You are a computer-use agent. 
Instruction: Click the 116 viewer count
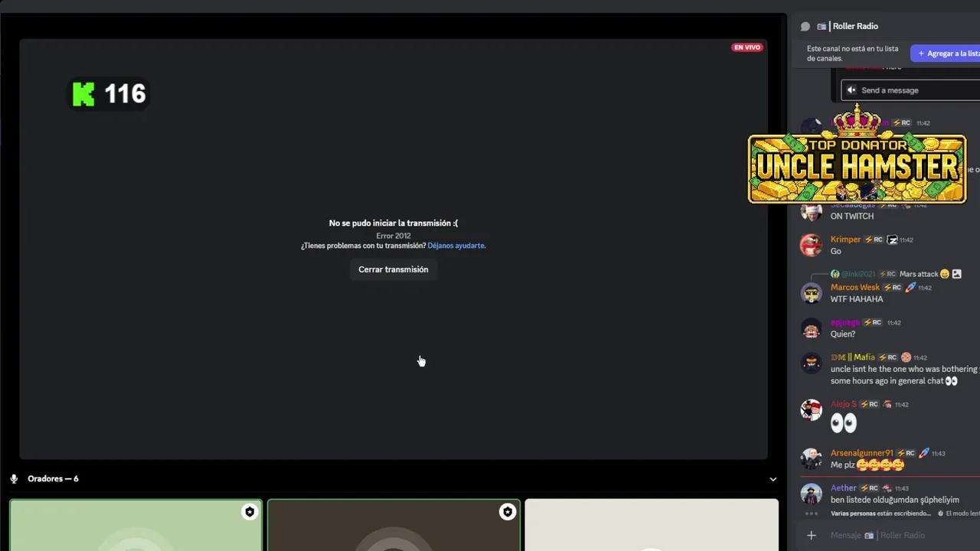tap(125, 94)
